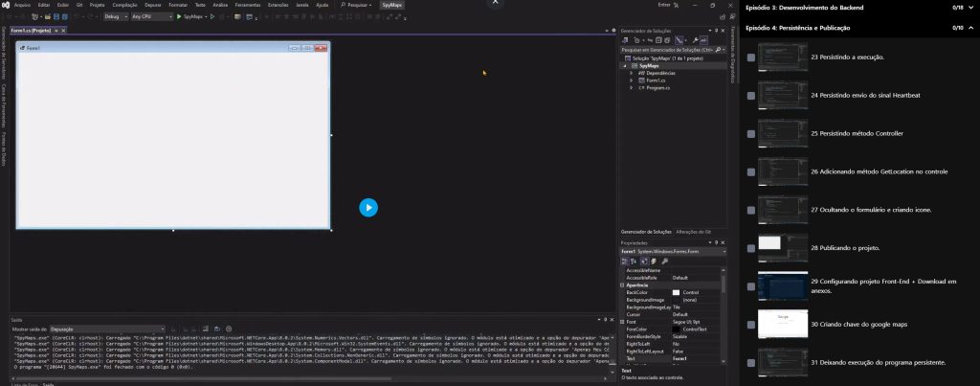Viewport: 980px width, 386px height.
Task: Open the Arquivo menu
Action: [x=22, y=5]
